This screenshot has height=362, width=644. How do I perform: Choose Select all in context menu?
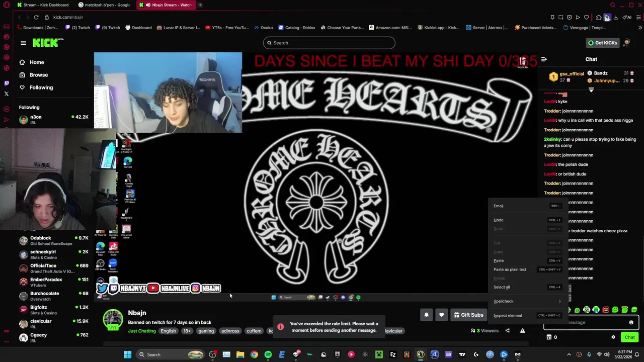point(526,287)
